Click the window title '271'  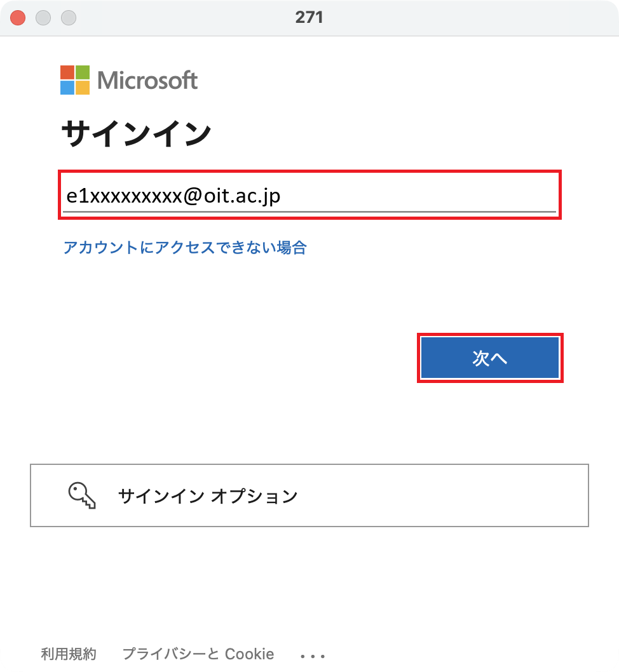[309, 17]
